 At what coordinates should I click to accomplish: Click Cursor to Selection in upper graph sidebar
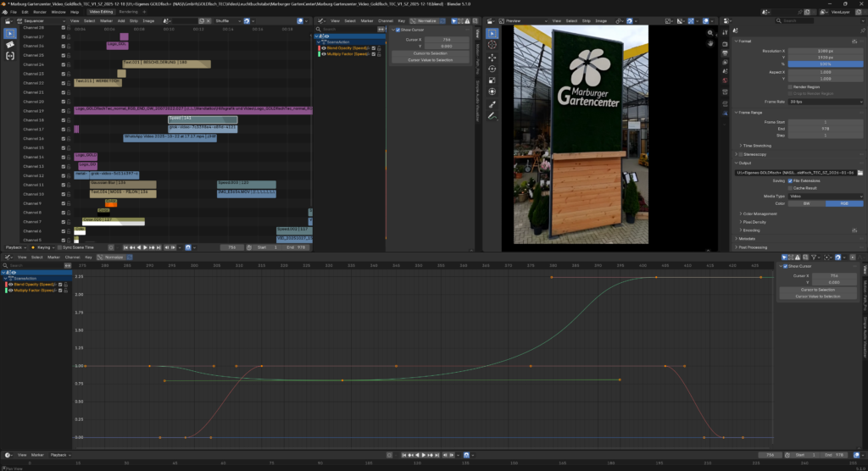point(430,53)
